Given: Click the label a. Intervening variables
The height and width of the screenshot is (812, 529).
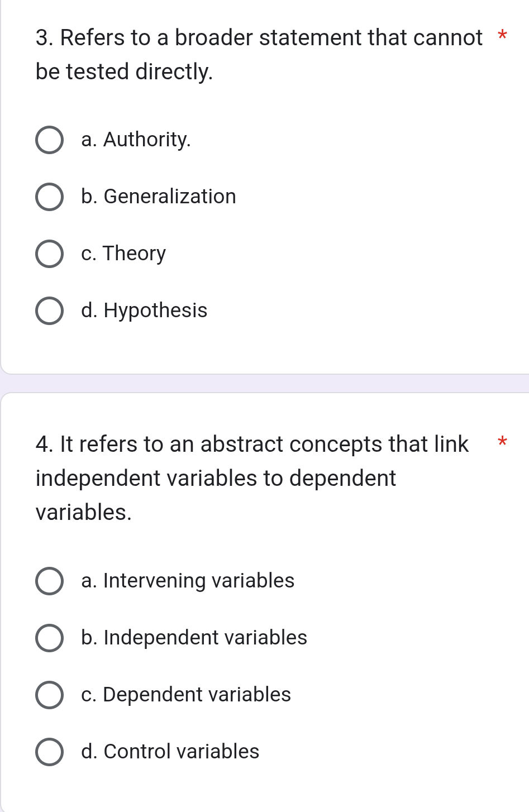Looking at the screenshot, I should tap(187, 581).
